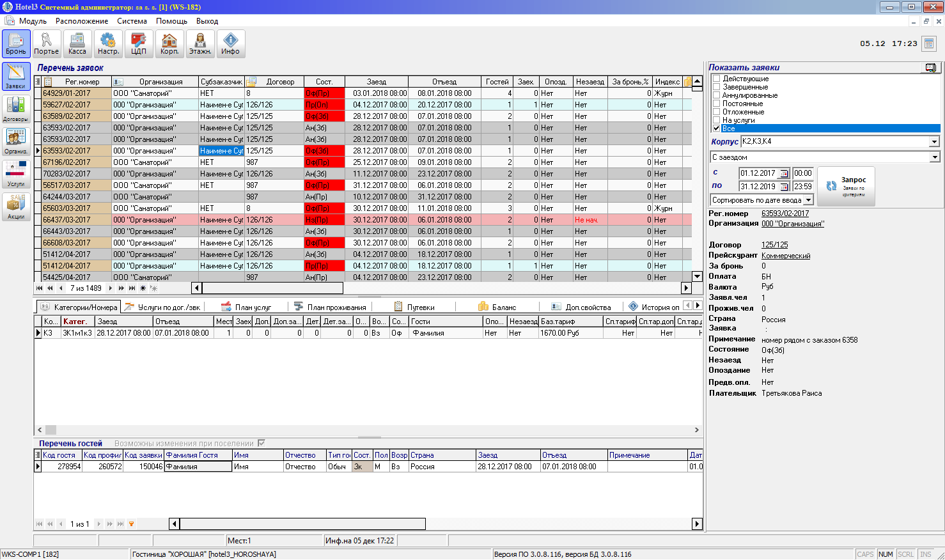Add new record via asterisk navigator button
The image size is (945, 560).
(143, 288)
